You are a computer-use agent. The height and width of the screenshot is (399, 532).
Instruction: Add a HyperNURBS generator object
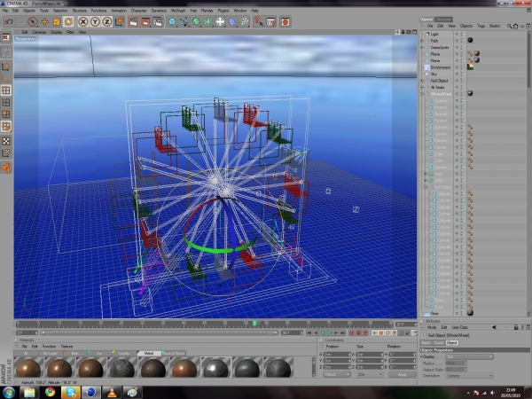196,22
